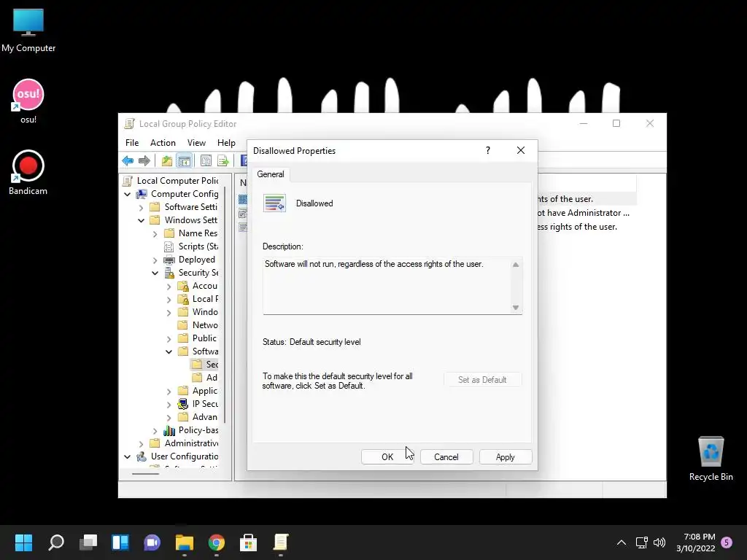Open Microsoft Store from the taskbar
The width and height of the screenshot is (747, 560).
pyautogui.click(x=248, y=542)
